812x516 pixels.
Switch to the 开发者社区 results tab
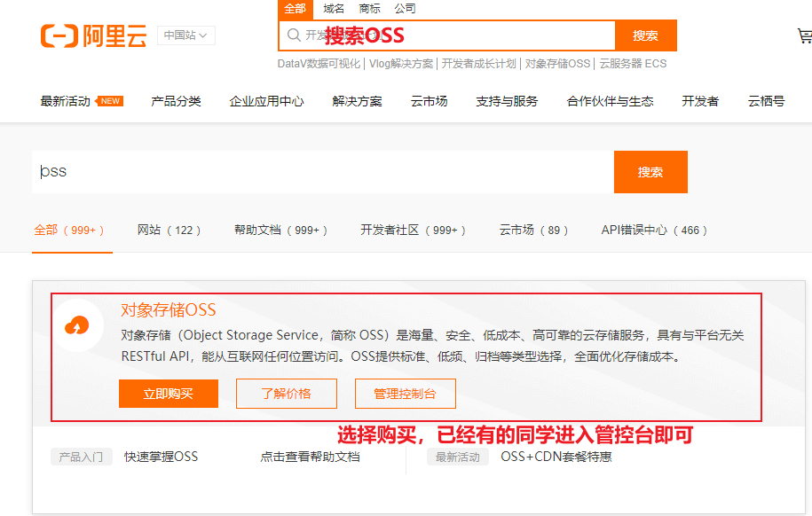pos(414,230)
